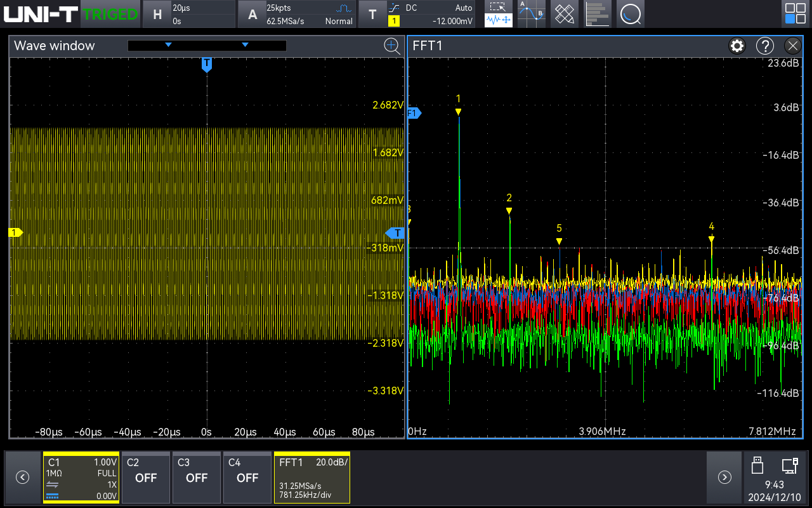
Task: Open FFT1 settings gear
Action: [x=737, y=46]
